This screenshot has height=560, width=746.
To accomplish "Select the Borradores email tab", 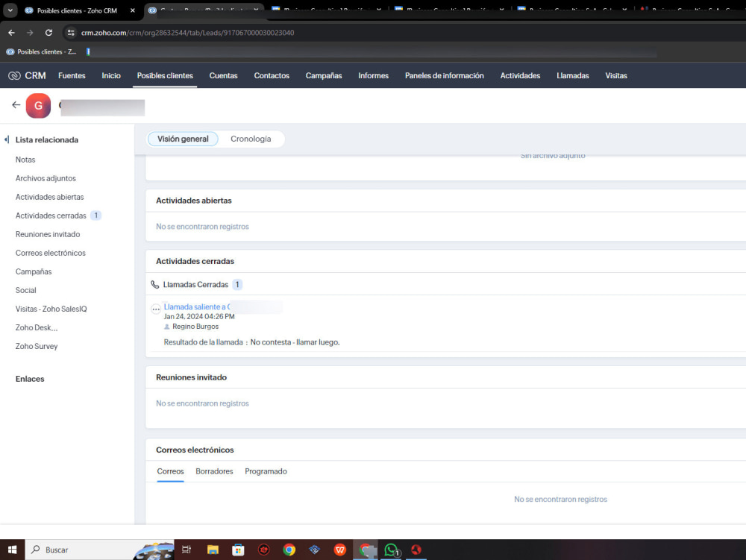I will point(214,471).
